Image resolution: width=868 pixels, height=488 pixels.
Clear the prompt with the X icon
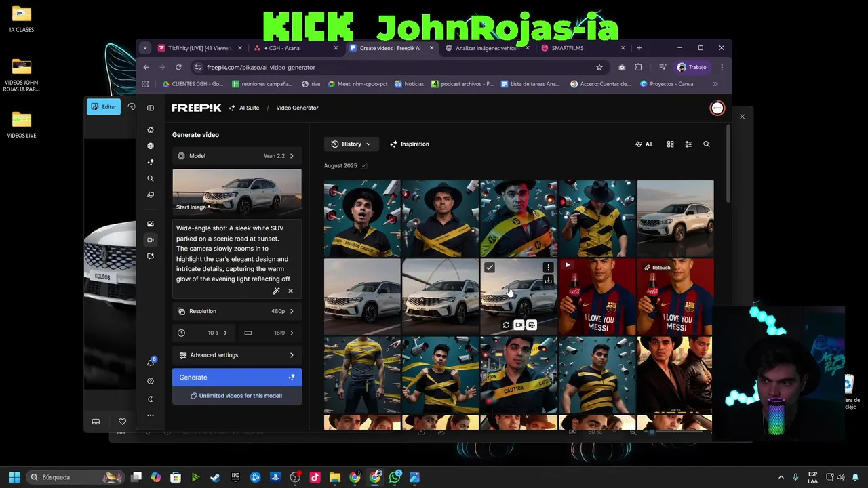pos(291,291)
